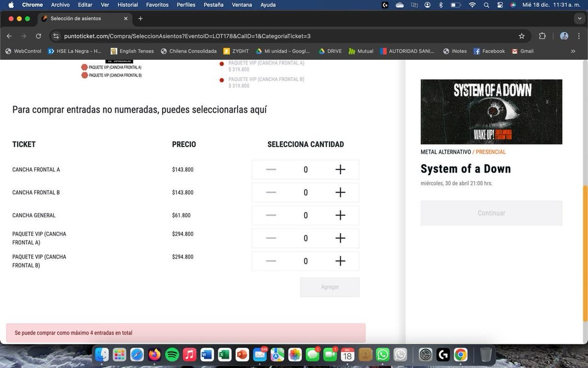Remove one CANCHA FRONTAL B ticket

coord(271,192)
